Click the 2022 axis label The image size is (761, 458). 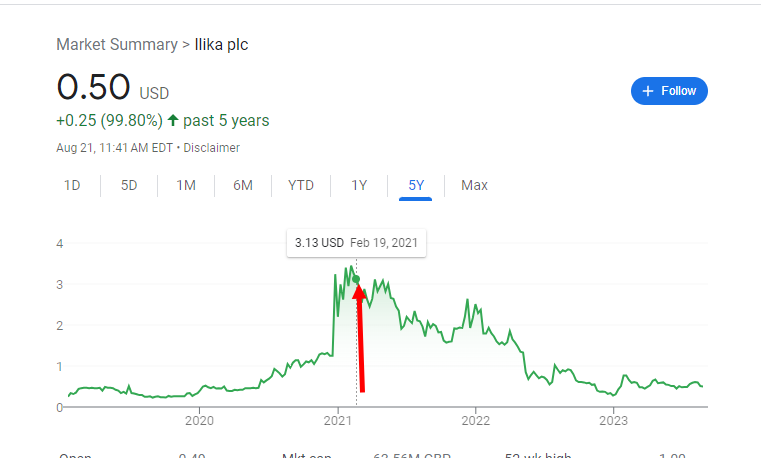click(x=476, y=421)
